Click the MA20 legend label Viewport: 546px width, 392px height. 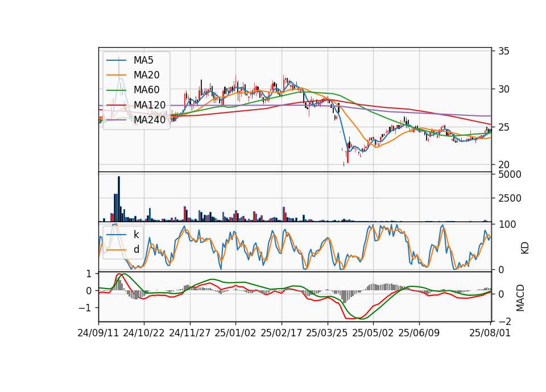click(146, 75)
